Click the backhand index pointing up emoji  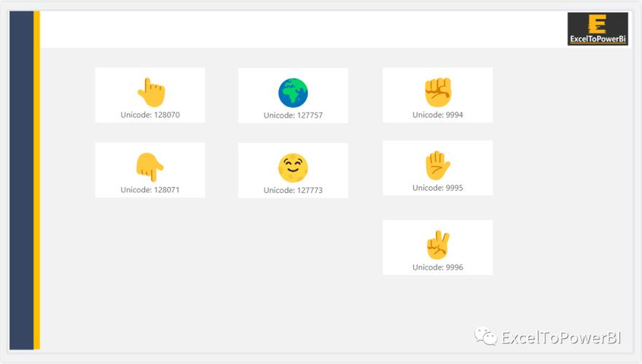coord(151,92)
